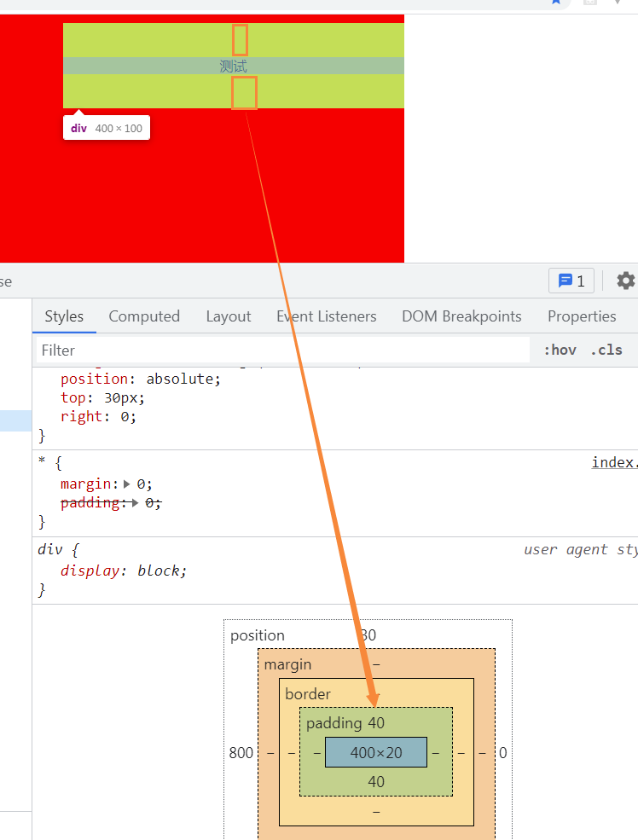Switch to the Computed tab

click(144, 316)
